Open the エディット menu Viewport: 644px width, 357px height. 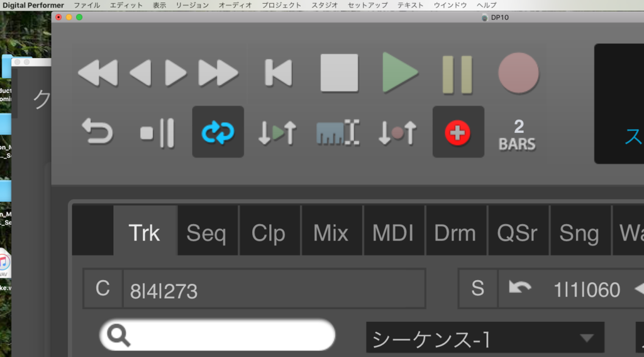[126, 5]
